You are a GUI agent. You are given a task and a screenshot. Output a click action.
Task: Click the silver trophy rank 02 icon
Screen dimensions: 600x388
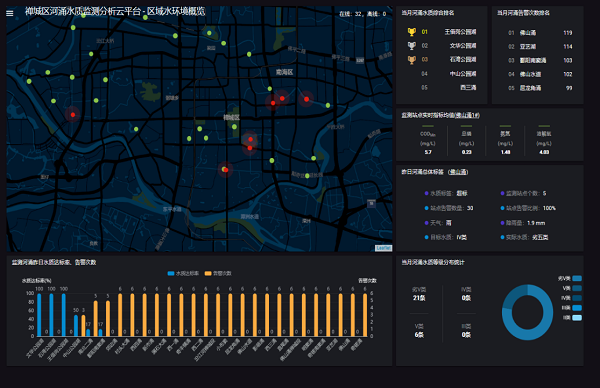click(x=412, y=46)
